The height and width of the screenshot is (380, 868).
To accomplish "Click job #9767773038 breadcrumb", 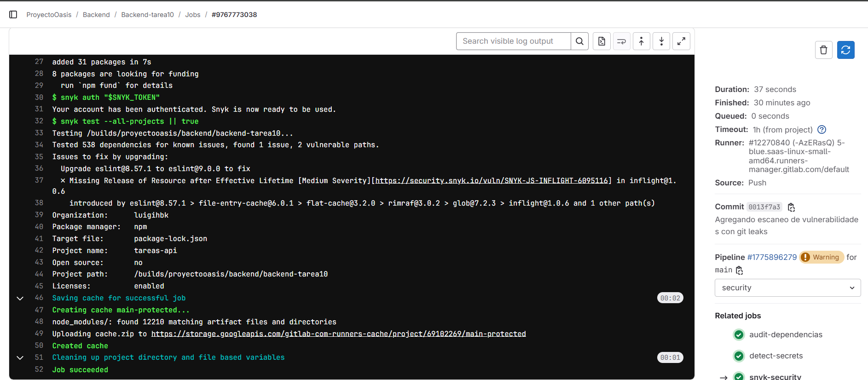I will 234,15.
